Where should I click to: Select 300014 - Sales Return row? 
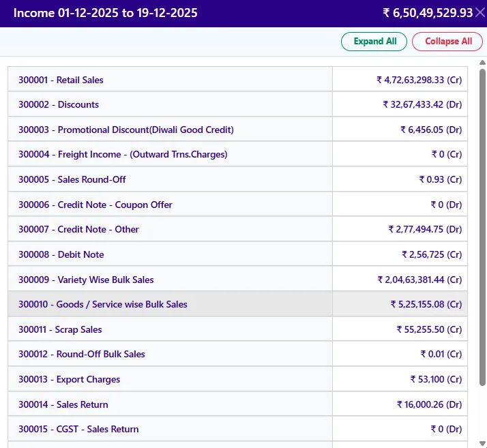237,404
